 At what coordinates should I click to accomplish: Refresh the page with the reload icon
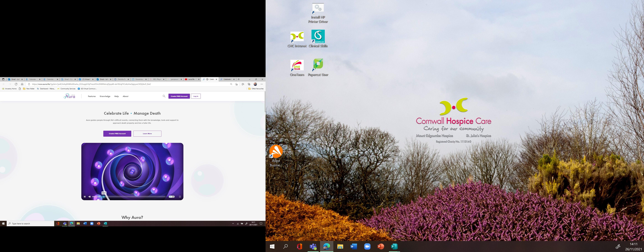pyautogui.click(x=16, y=84)
